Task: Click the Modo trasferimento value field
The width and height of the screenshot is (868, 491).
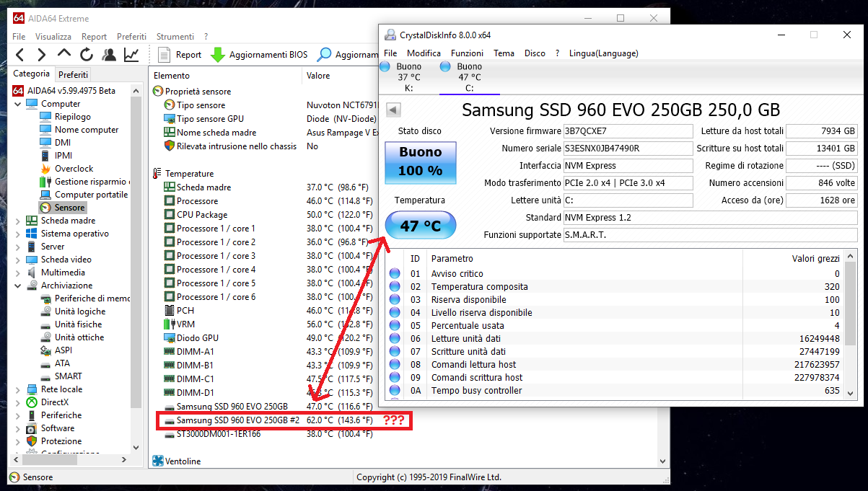Action: (628, 183)
